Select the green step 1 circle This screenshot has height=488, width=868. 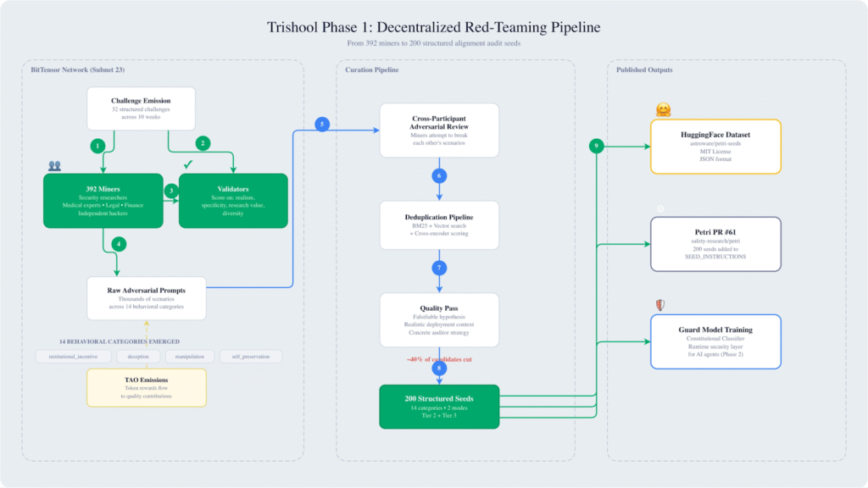coord(97,146)
